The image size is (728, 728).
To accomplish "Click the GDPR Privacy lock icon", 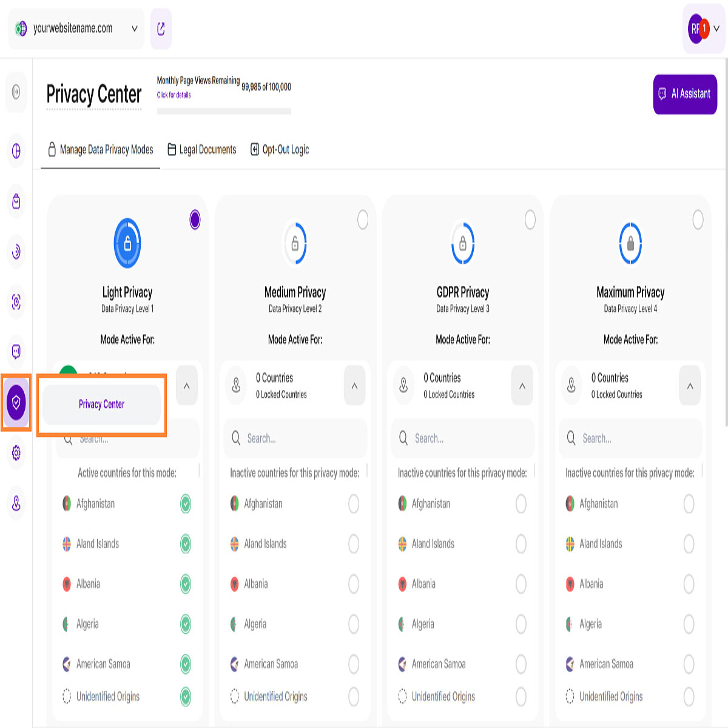I will (x=463, y=243).
